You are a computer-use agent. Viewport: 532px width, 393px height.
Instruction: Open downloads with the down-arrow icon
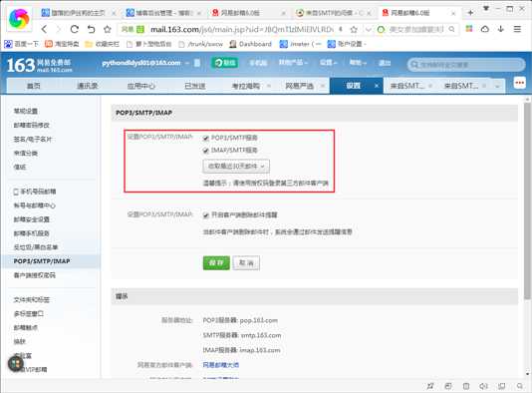pyautogui.click(x=501, y=29)
